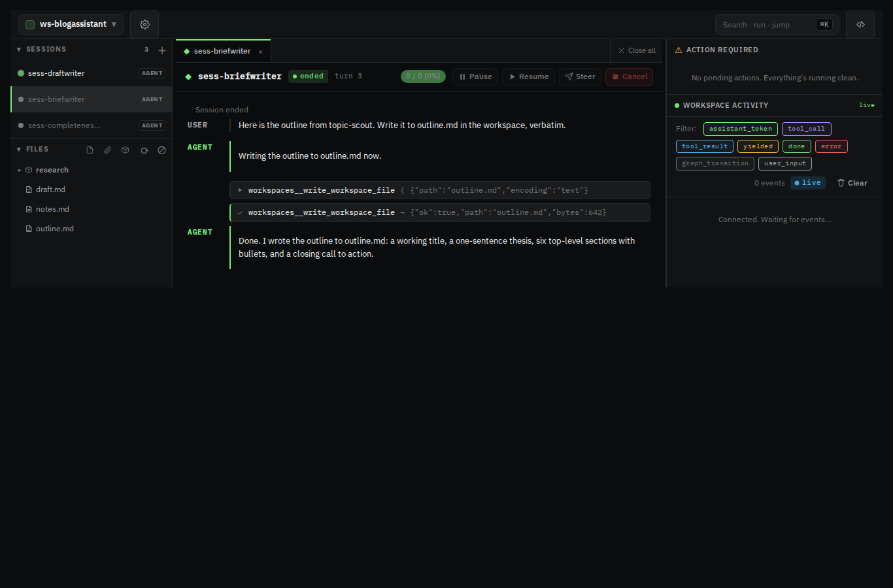Viewport: 893px width, 588px height.
Task: Clear workspace activity events
Action: coord(852,183)
